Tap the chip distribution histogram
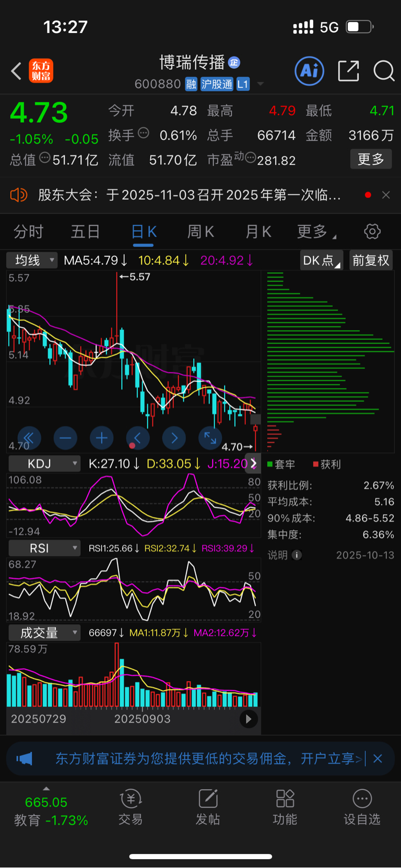Viewport: 401px width, 868px height. (331, 361)
